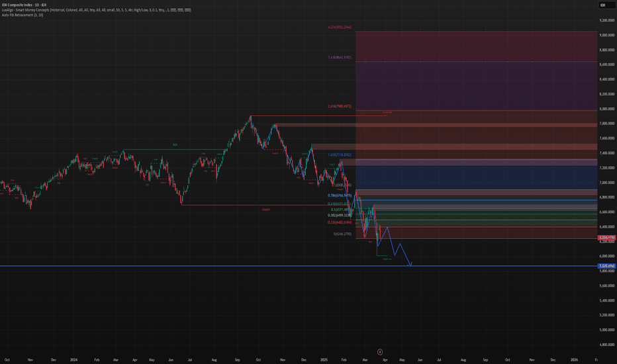Click the red current price label on price axis

point(606,238)
